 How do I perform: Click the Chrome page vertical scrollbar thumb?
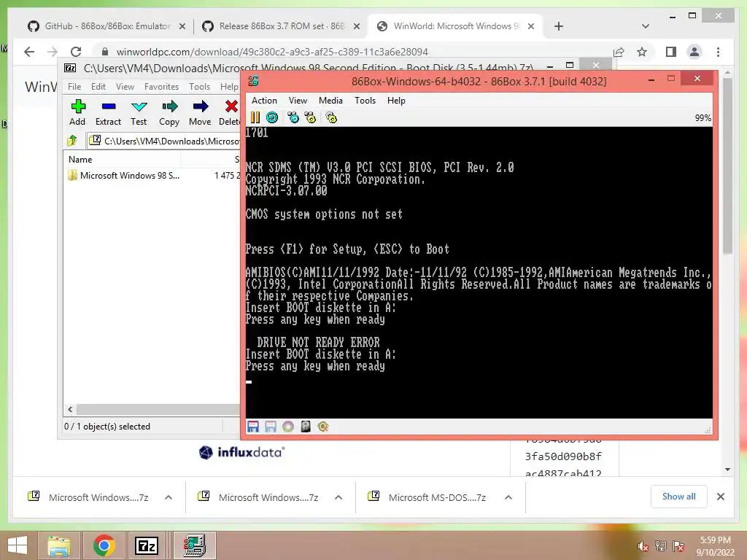click(x=727, y=166)
